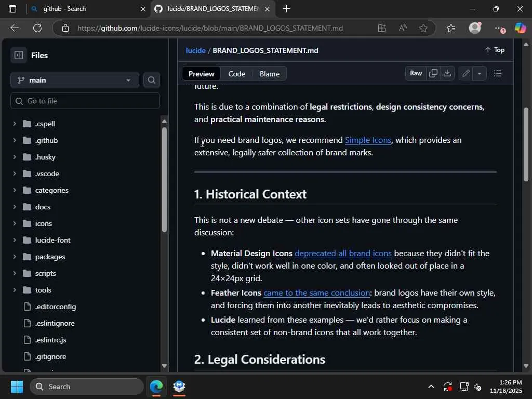
Task: Click the file tree scroll down arrow
Action: pos(164,366)
